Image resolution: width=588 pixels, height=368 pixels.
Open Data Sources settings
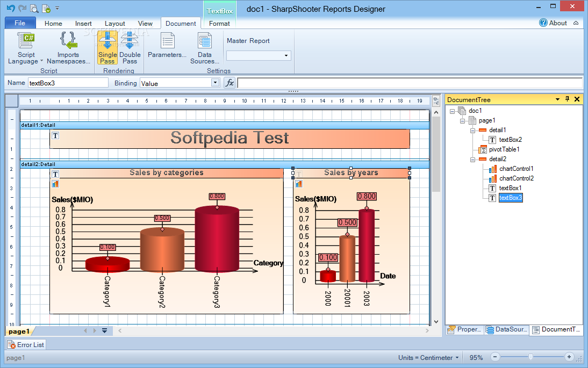pyautogui.click(x=204, y=48)
